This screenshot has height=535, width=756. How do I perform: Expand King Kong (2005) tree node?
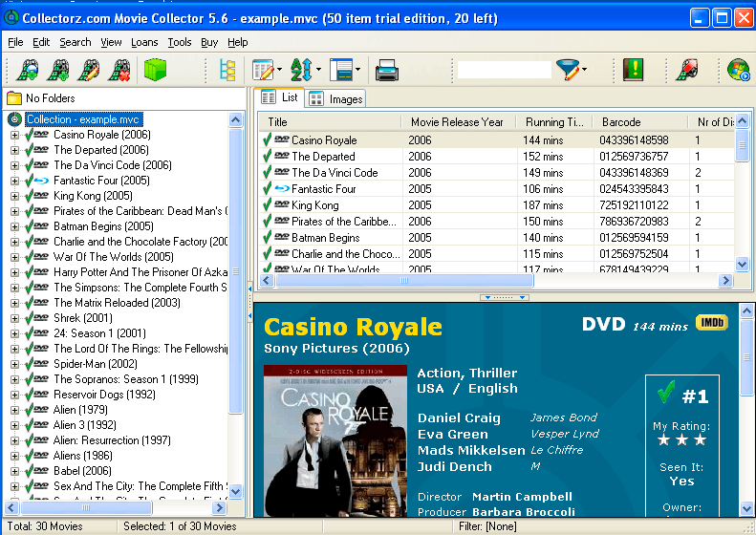(x=14, y=196)
